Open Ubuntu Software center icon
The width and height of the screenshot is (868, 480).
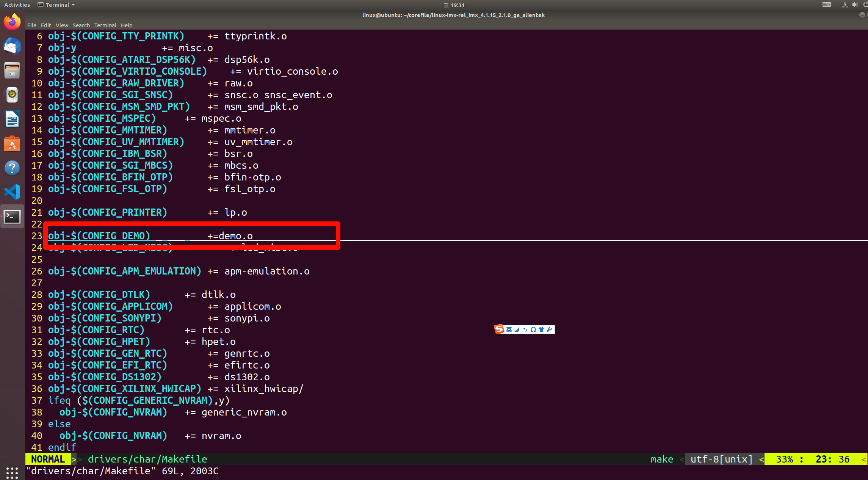12,144
